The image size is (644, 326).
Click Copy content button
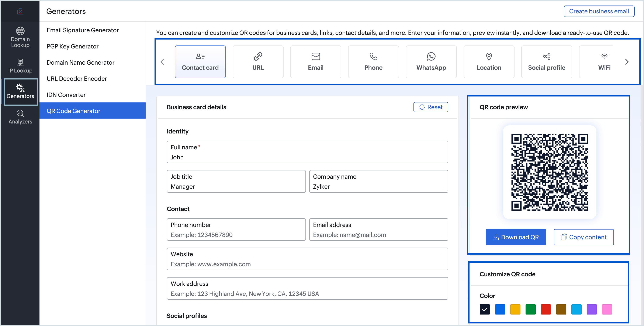coord(584,237)
